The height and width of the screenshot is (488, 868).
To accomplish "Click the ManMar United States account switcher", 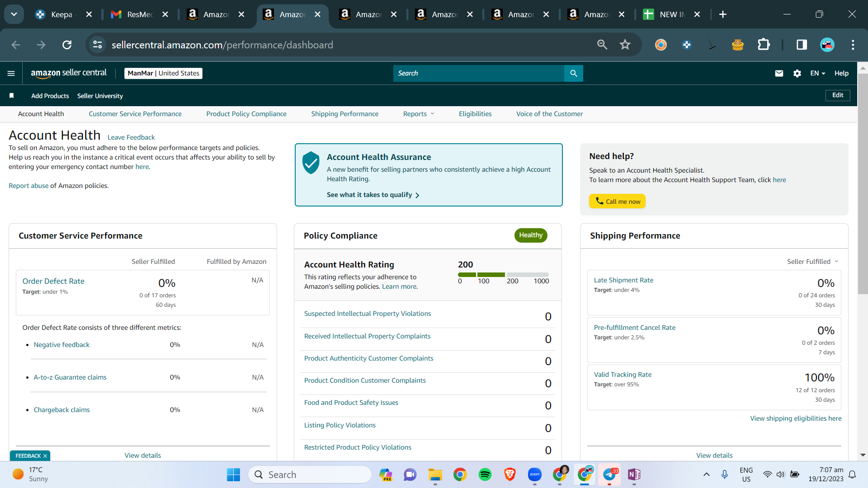I will [163, 73].
